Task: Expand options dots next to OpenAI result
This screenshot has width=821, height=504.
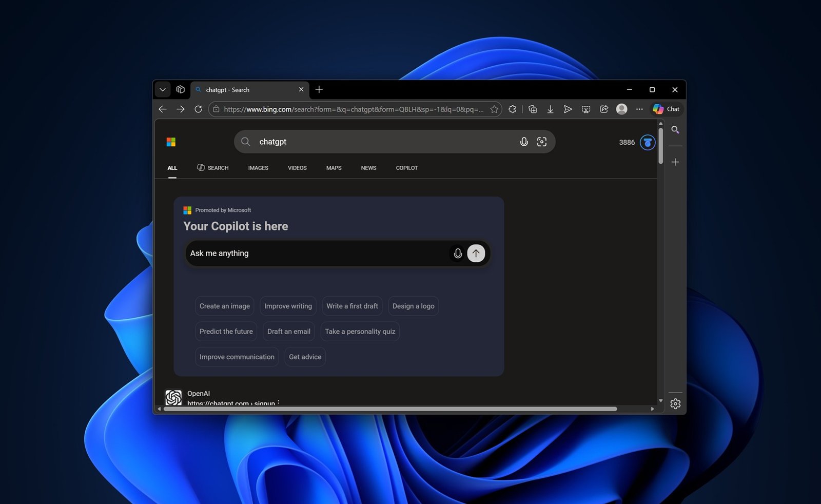Action: [x=279, y=403]
